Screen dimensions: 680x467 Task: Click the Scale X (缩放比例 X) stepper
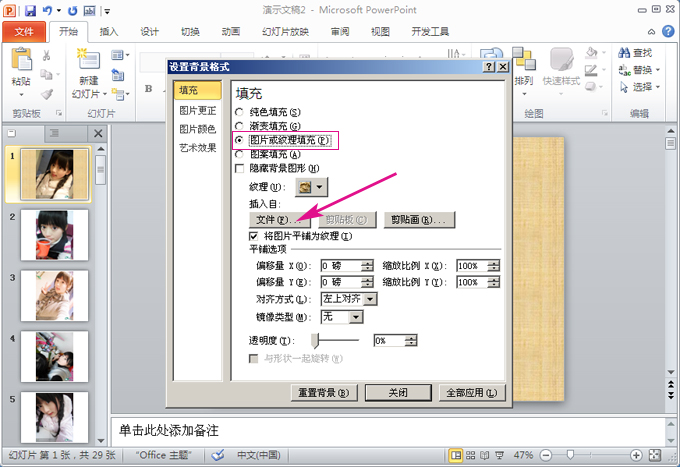tap(494, 266)
